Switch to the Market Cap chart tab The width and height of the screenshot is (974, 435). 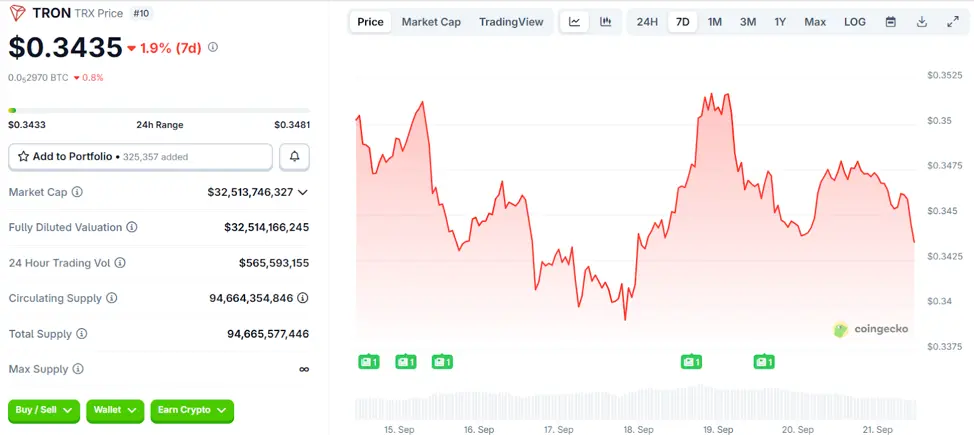pos(431,22)
